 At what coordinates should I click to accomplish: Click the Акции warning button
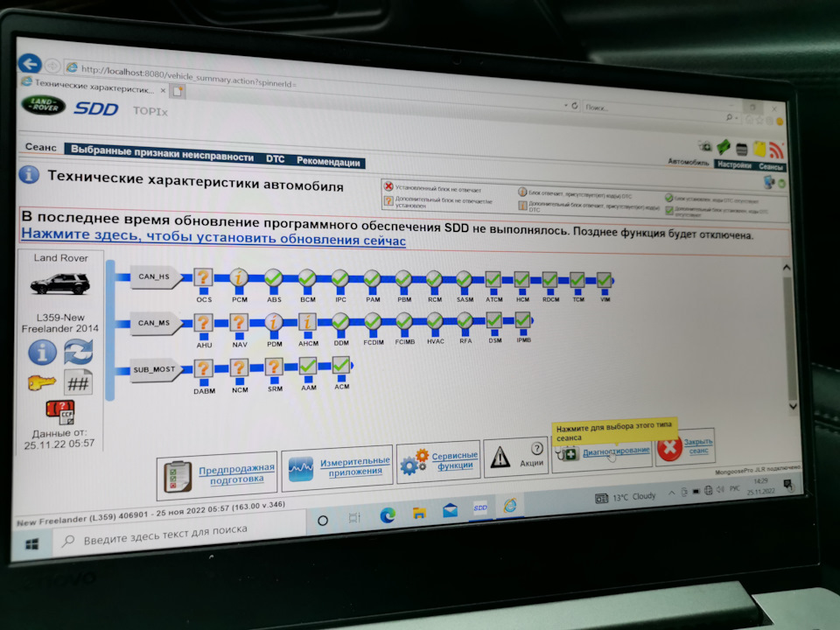click(x=516, y=457)
